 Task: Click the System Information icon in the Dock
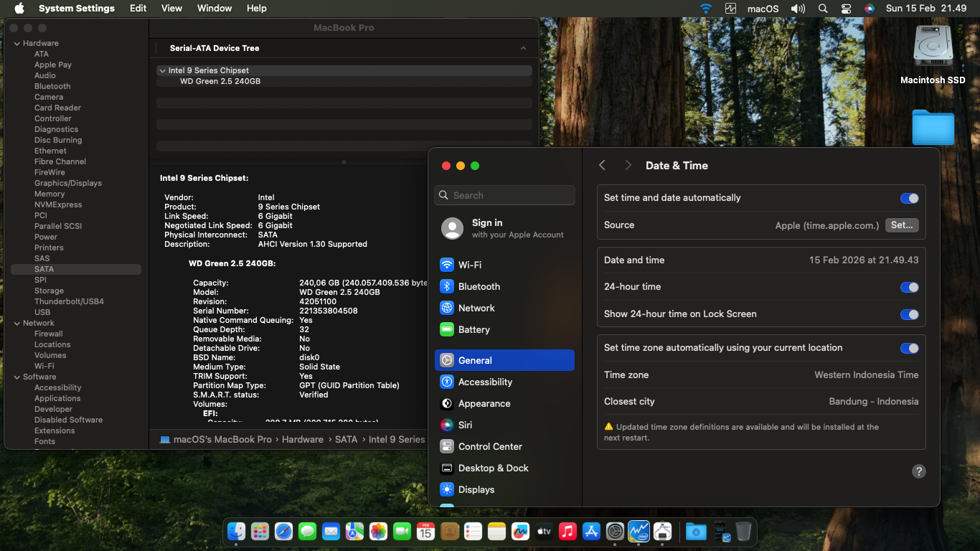pyautogui.click(x=662, y=531)
